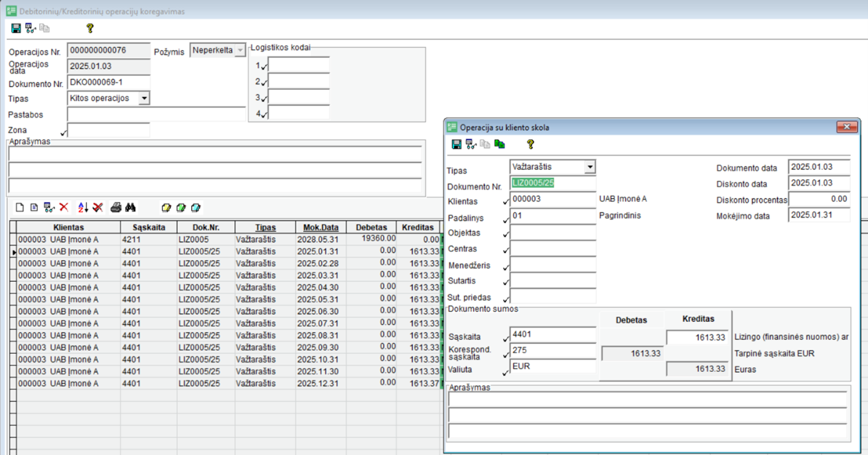Click dialog Dokumento Nr. field LIZ0005/25

(x=552, y=183)
